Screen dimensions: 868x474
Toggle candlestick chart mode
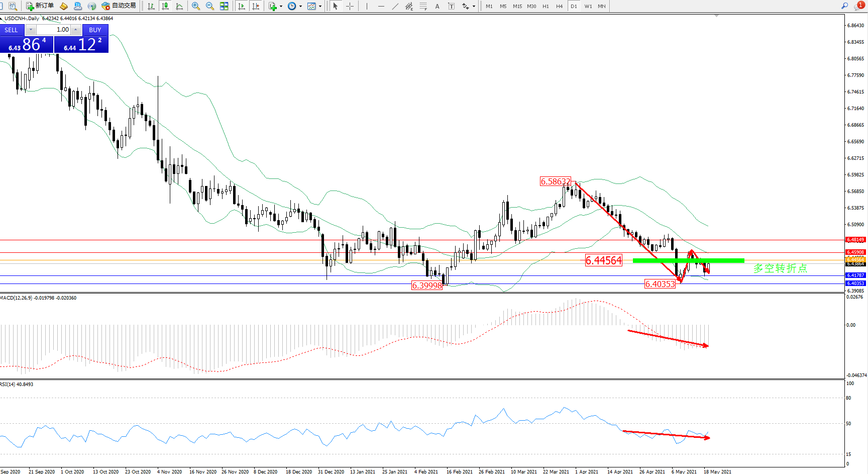(x=165, y=6)
